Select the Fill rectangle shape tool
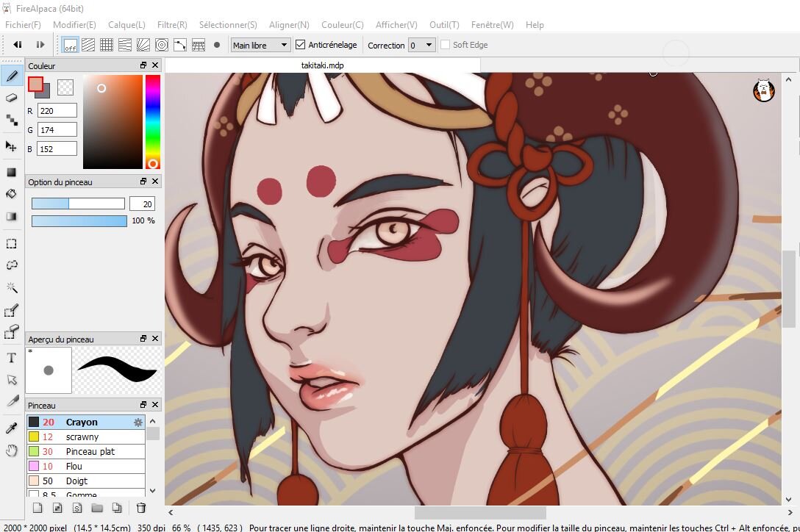 [11, 173]
